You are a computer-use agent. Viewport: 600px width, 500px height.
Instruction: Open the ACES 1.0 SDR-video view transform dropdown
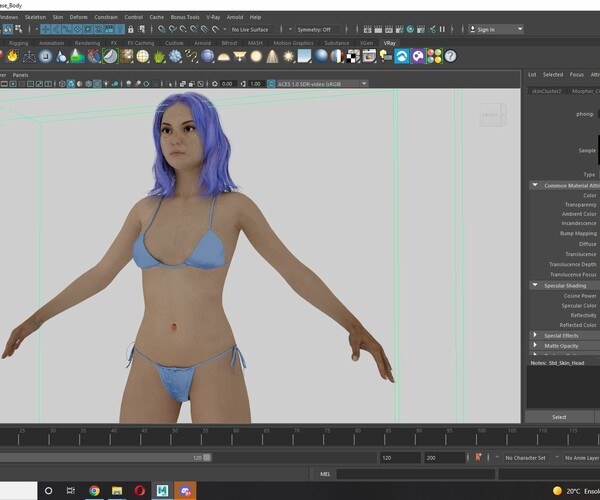(x=322, y=84)
